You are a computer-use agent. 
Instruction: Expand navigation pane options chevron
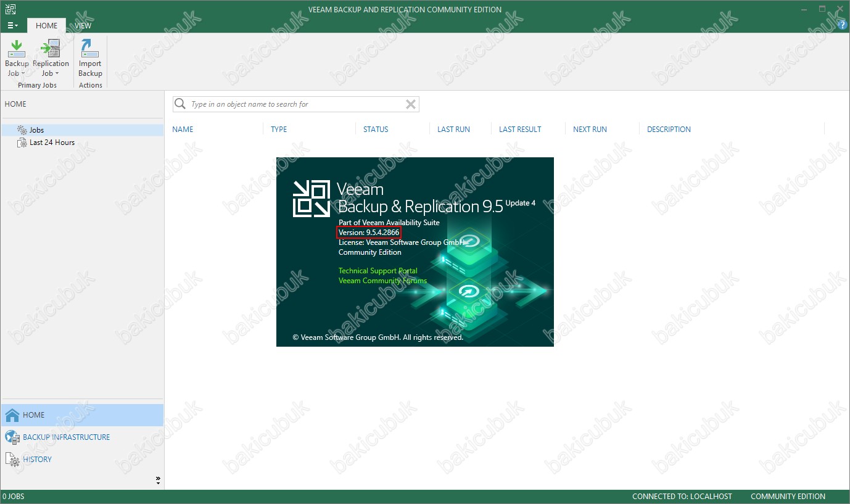click(158, 480)
